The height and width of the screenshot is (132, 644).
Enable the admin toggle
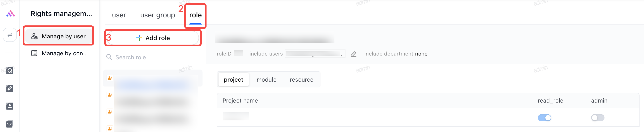(x=598, y=118)
